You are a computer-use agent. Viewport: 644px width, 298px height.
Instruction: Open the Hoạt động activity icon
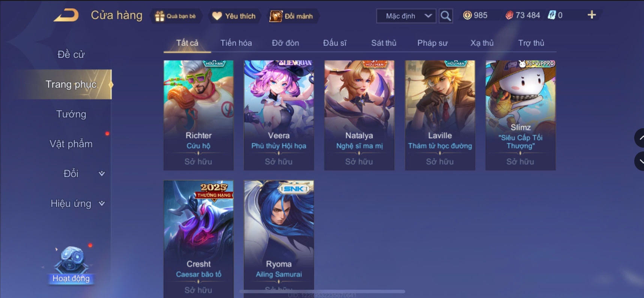[x=71, y=265]
